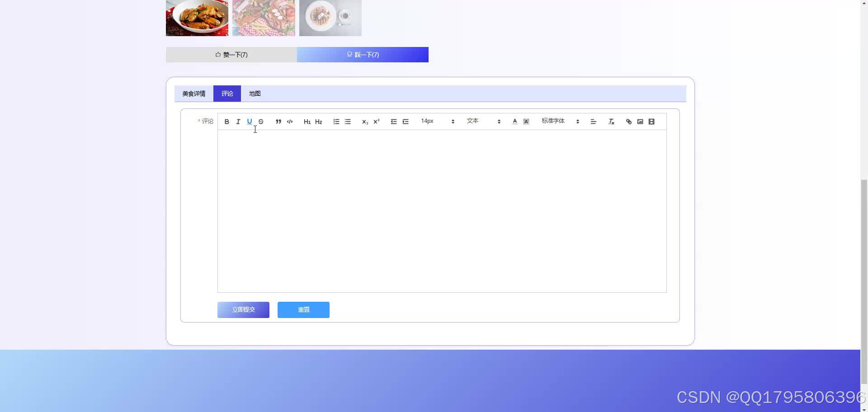Select the waffle plate thumbnail

pos(330,18)
